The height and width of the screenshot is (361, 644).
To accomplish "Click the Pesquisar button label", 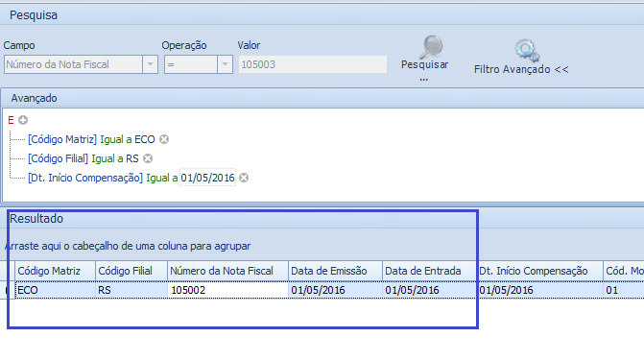I will click(x=424, y=64).
